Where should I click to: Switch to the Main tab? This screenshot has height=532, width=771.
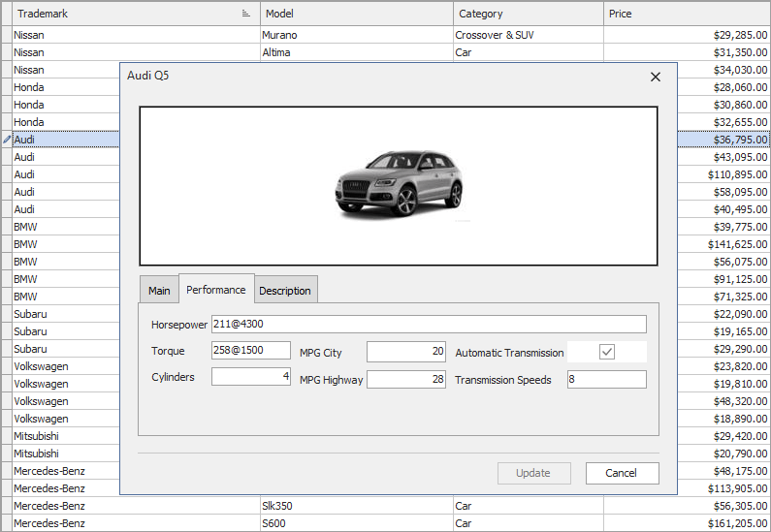pyautogui.click(x=159, y=291)
